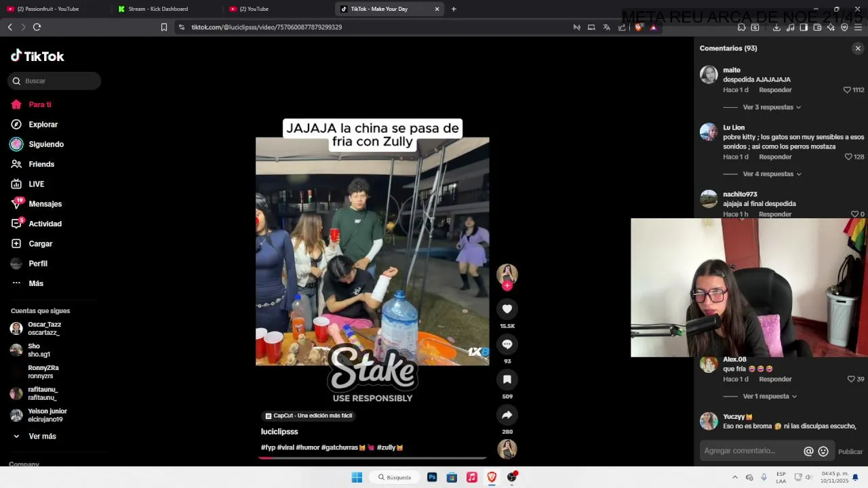Follow creator via the red plus badge
The image size is (868, 488).
point(507,285)
